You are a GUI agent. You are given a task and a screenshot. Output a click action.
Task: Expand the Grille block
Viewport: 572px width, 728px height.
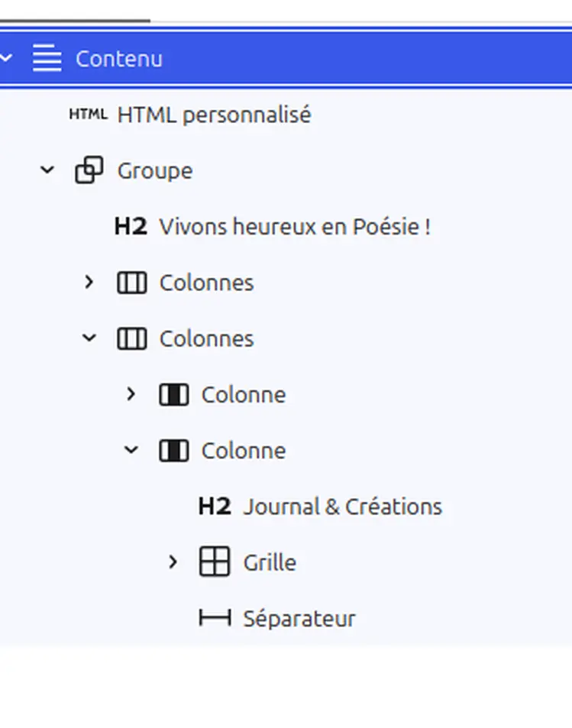pyautogui.click(x=173, y=561)
